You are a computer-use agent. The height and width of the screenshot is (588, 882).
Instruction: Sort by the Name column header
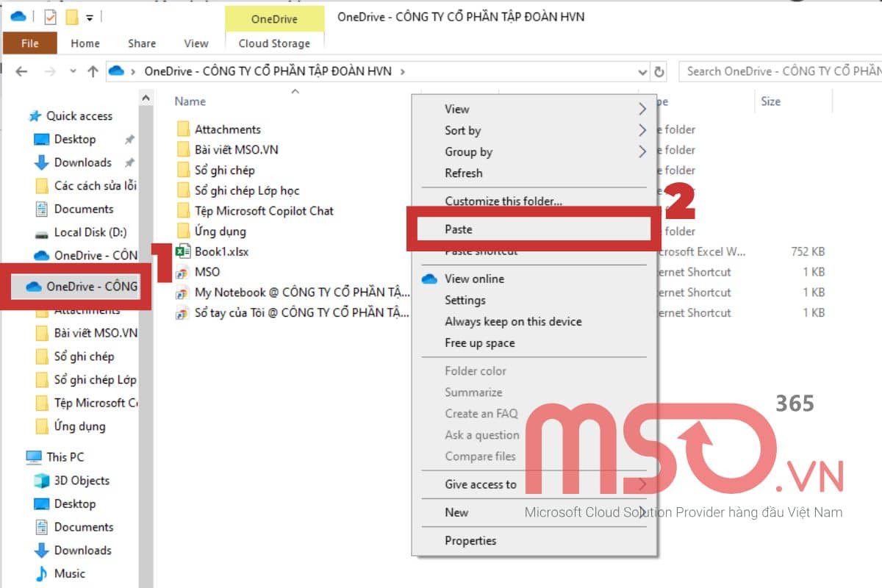(x=190, y=101)
